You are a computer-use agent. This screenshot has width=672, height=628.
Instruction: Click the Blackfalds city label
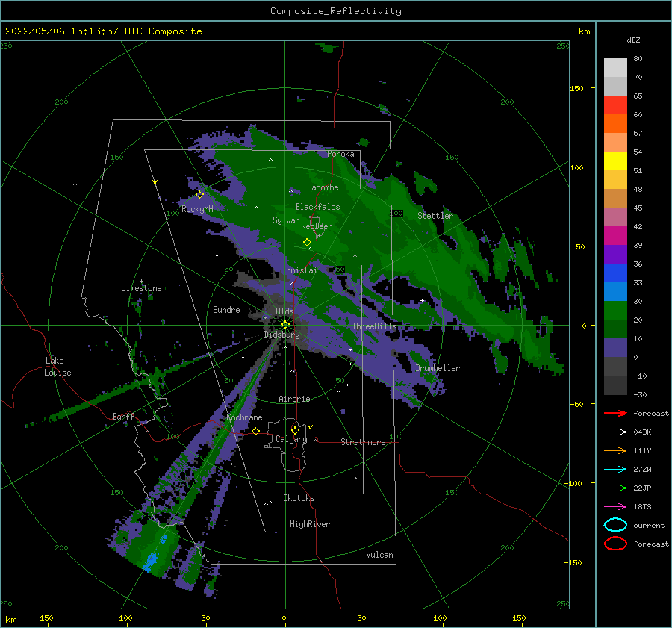[317, 207]
